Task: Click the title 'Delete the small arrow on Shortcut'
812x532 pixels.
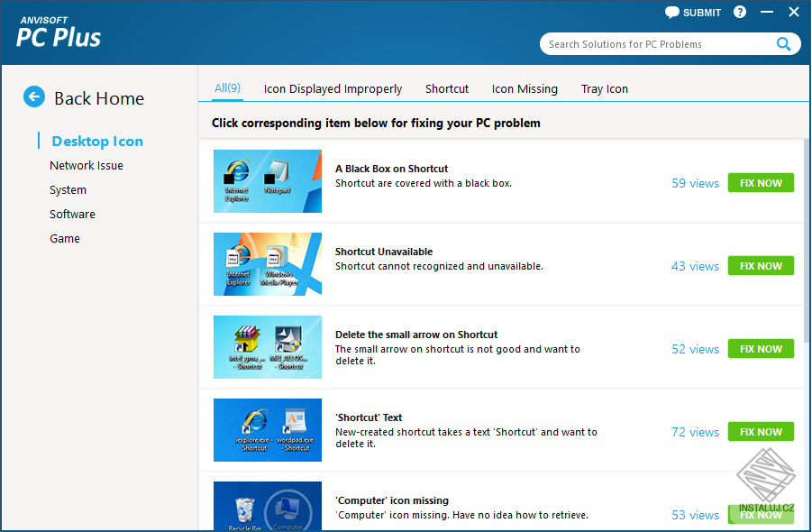Action: pyautogui.click(x=416, y=335)
